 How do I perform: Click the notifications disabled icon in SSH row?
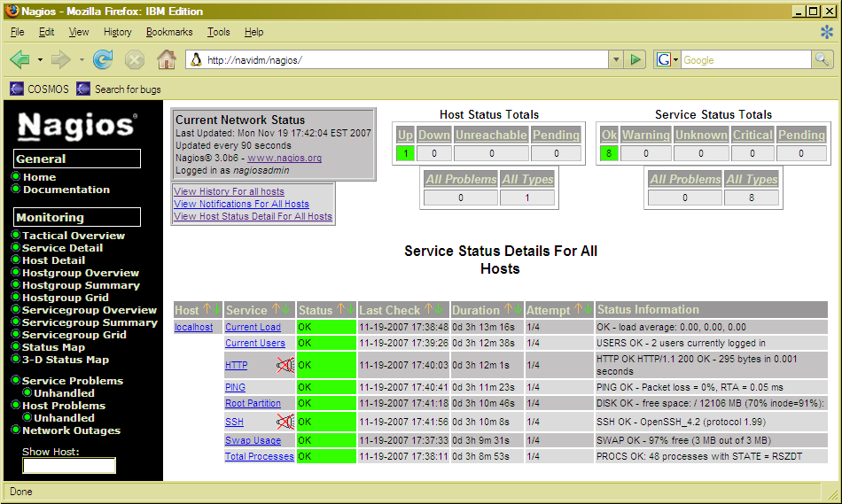pyautogui.click(x=285, y=422)
